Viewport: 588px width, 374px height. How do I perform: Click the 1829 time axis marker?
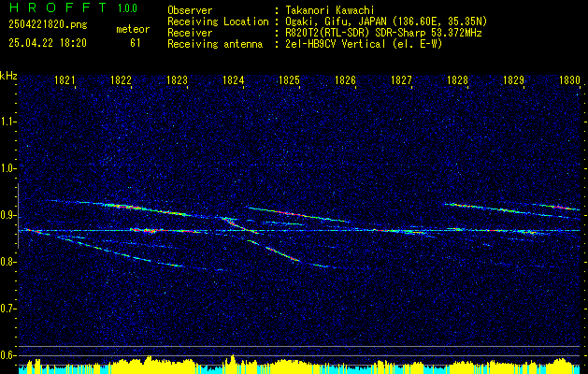coord(513,79)
